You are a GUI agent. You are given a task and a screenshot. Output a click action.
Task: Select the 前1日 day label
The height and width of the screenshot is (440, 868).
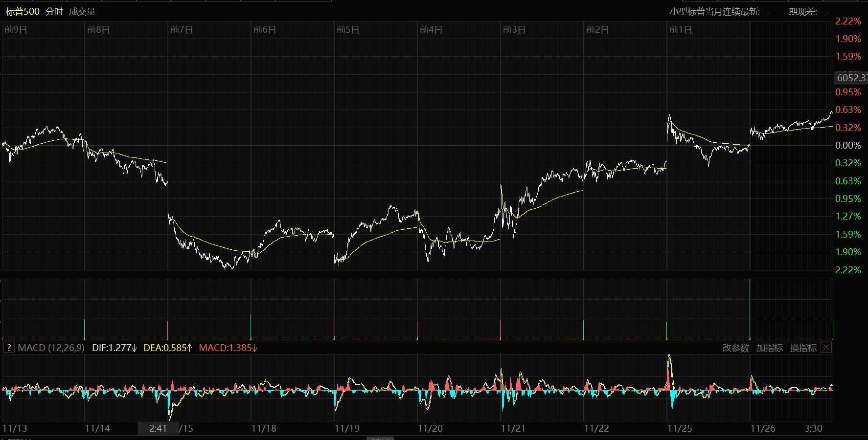point(681,30)
